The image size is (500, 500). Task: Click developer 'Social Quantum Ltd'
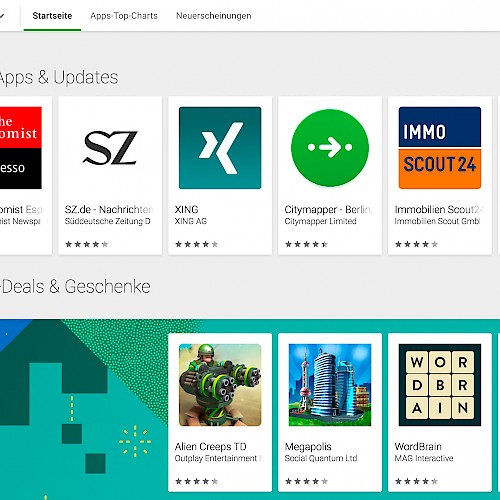pos(321,458)
